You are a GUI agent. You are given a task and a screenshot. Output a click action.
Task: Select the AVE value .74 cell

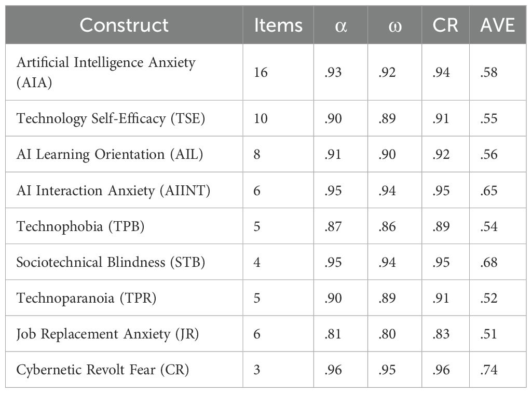click(489, 370)
